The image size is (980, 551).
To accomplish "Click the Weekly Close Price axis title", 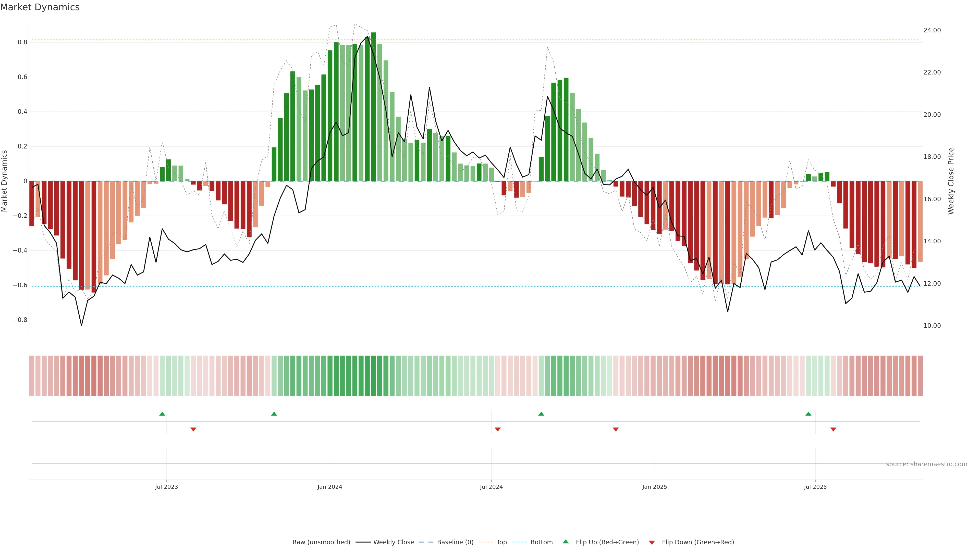I will point(951,181).
